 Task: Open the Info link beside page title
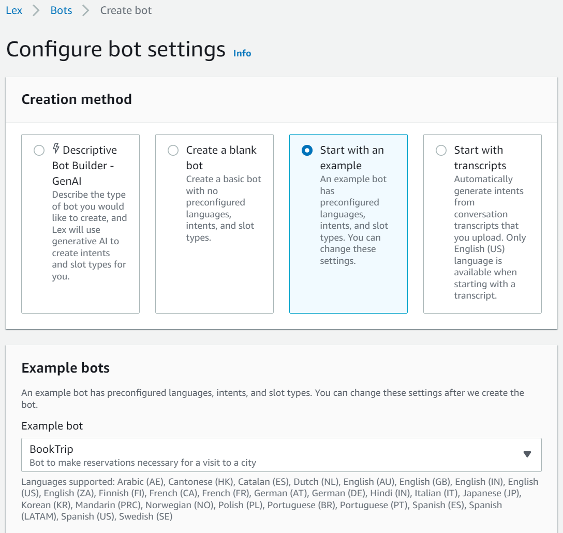click(x=242, y=53)
